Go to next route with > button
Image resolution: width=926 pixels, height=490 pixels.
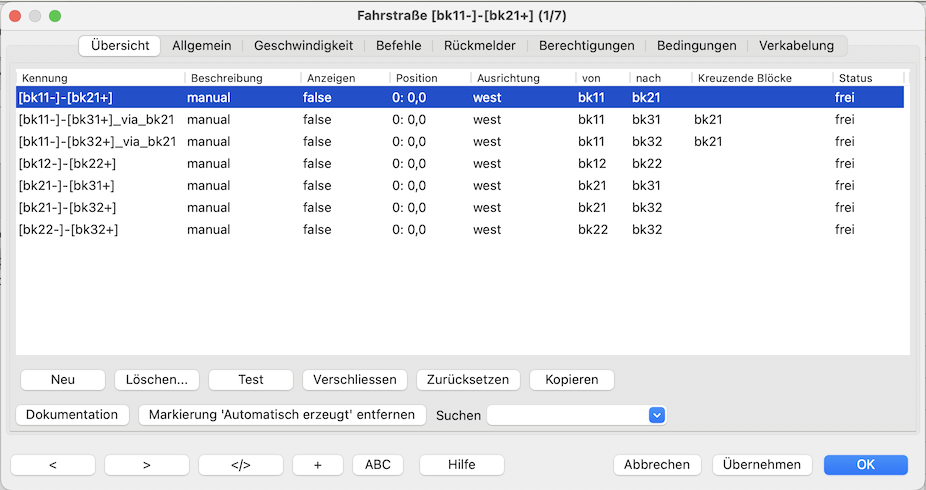[x=146, y=465]
